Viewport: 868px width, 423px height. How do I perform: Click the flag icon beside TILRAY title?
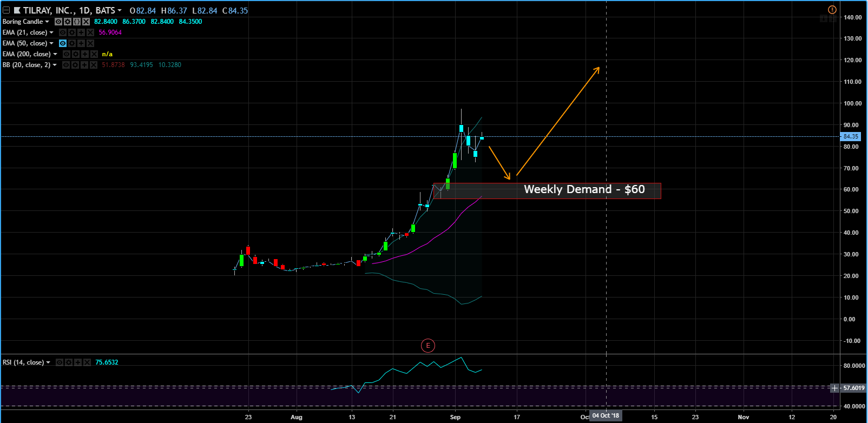[17, 10]
